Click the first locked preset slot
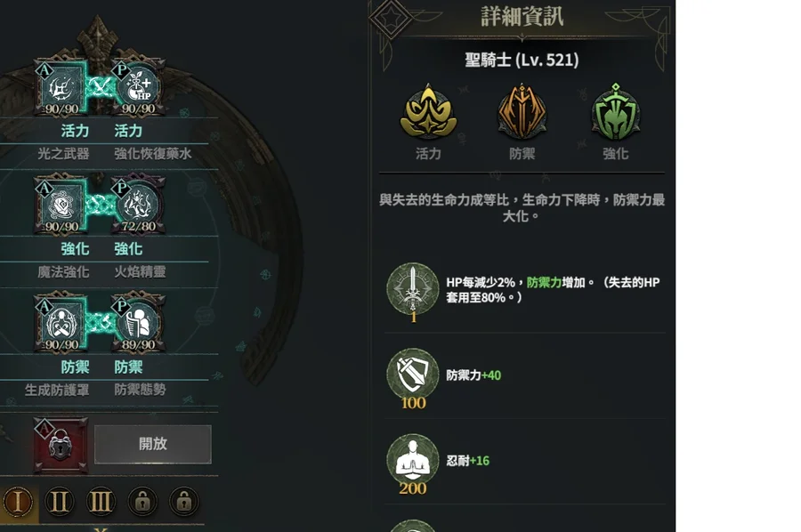801x532 pixels. (142, 502)
